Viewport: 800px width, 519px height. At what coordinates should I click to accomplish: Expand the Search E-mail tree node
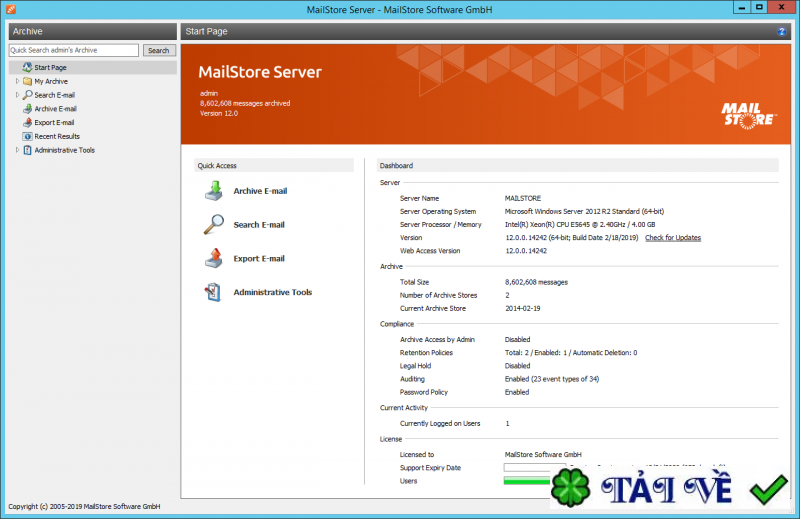17,95
